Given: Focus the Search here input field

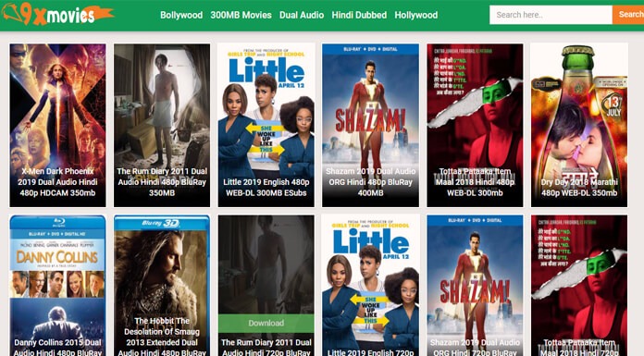Looking at the screenshot, I should 551,15.
